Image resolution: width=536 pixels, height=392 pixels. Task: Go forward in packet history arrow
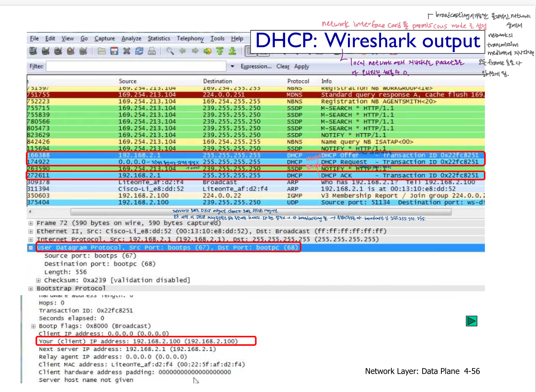pos(195,51)
